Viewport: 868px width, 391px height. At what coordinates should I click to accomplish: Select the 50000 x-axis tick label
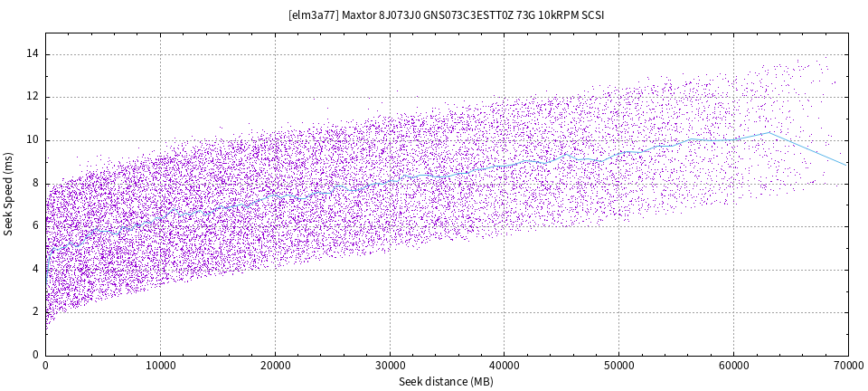coord(618,366)
